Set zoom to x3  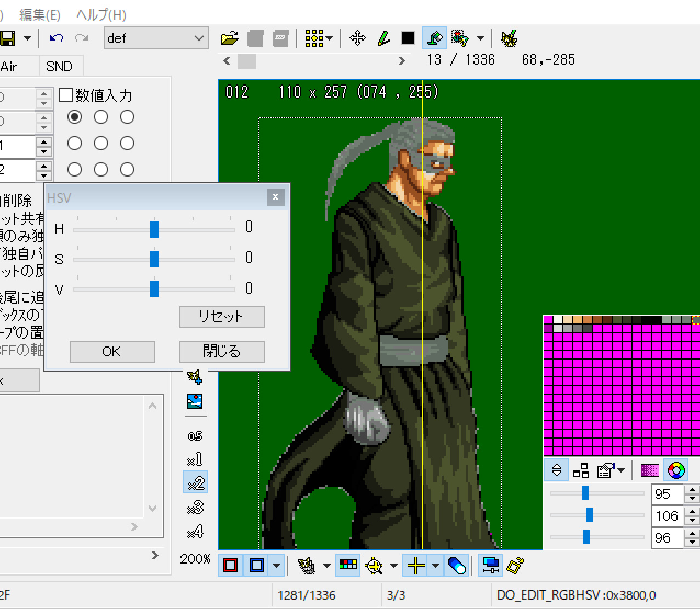195,508
